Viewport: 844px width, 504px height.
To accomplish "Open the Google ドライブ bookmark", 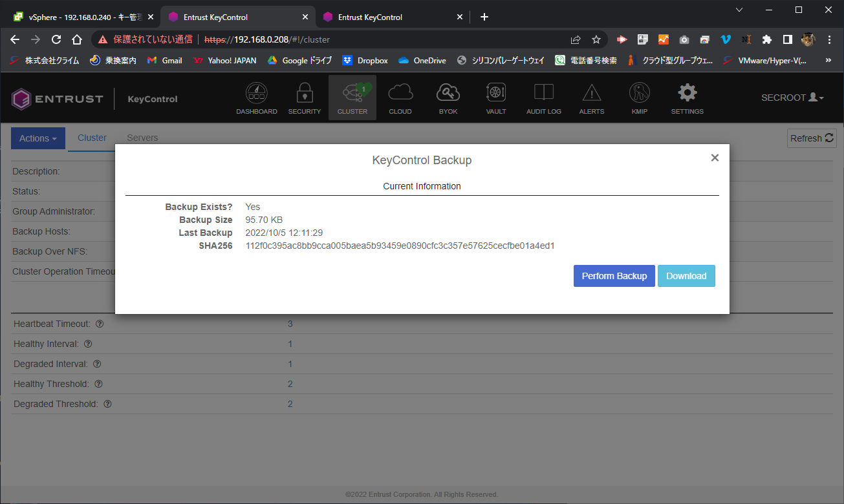I will [299, 60].
